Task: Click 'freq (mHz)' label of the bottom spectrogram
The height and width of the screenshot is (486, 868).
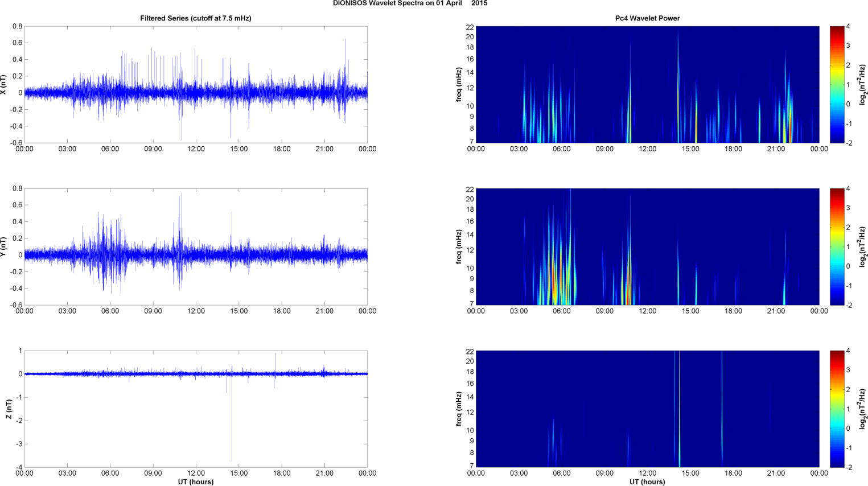Action: (x=459, y=409)
